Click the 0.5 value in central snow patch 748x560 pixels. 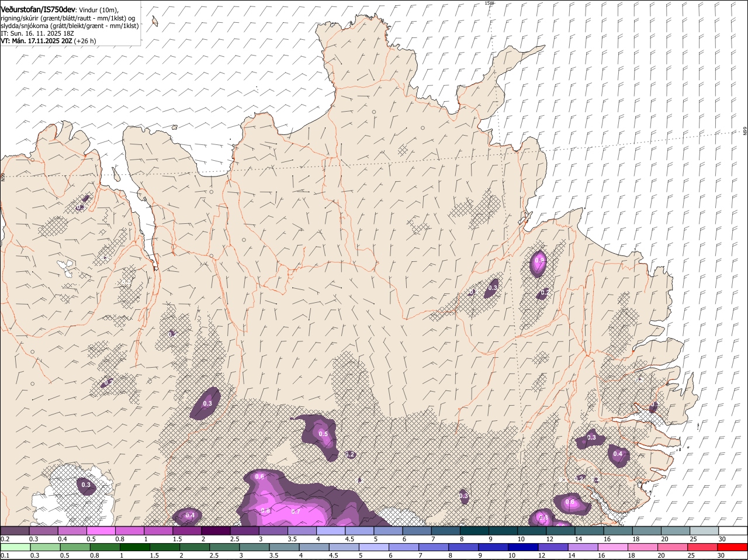click(x=323, y=434)
